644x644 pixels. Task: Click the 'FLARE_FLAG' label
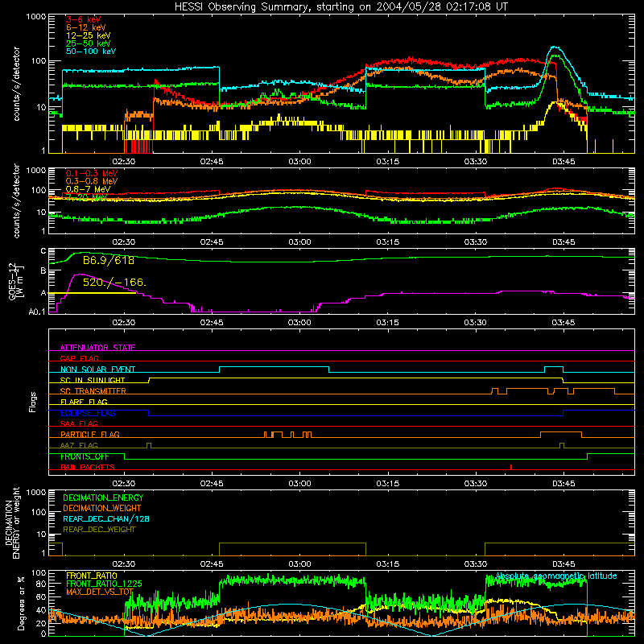84,402
